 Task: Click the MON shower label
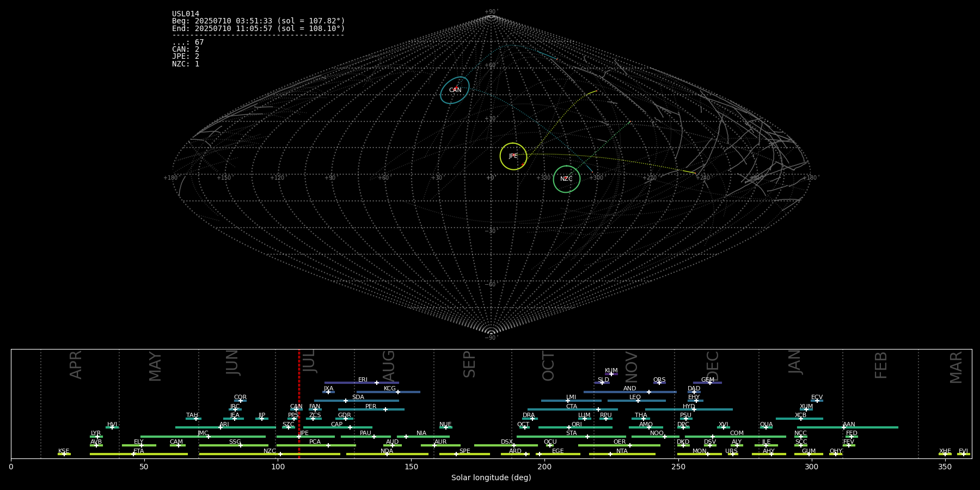point(700,451)
